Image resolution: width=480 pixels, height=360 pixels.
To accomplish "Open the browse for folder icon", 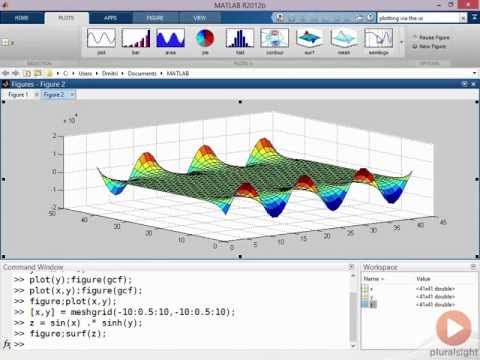I will 38,73.
